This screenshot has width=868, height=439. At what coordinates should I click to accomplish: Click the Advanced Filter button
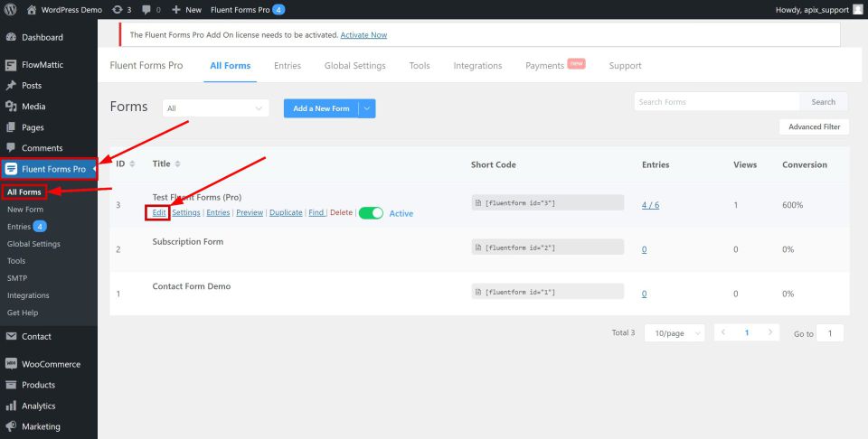(814, 127)
